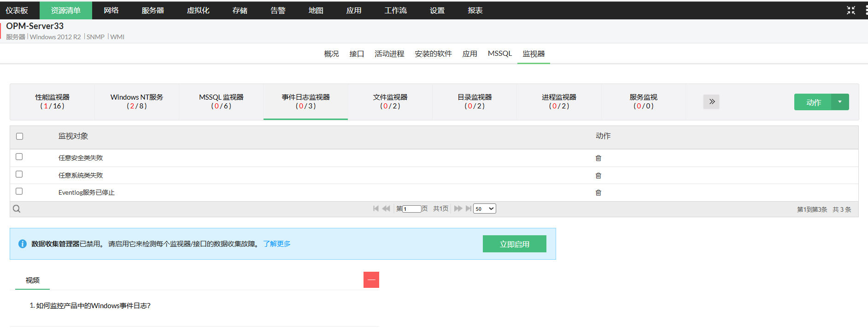This screenshot has width=868, height=328.
Task: Click the collapse fullscreen icon at top right
Action: point(851,10)
